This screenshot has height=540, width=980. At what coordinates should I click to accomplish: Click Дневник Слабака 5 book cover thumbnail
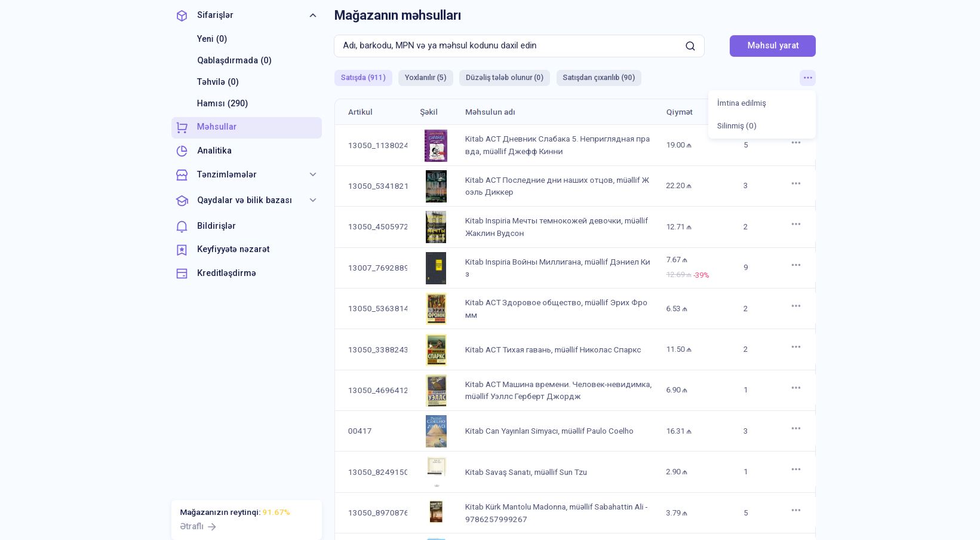click(436, 145)
